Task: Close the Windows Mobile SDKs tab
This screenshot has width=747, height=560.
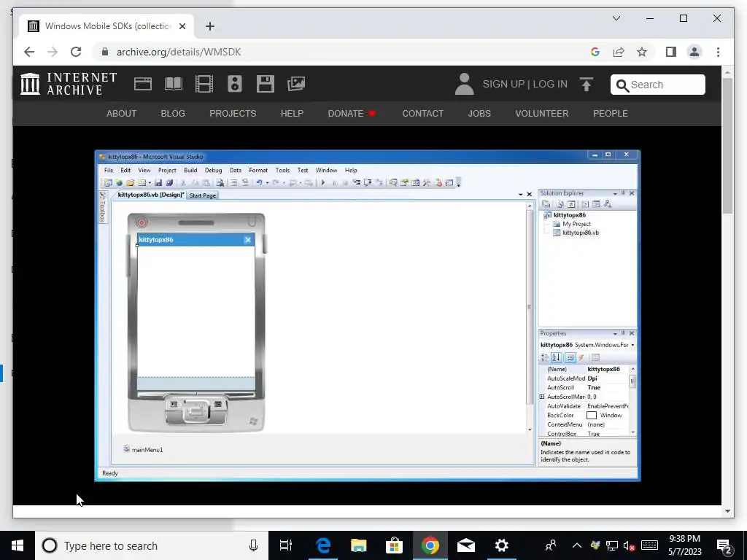Action: pos(182,26)
